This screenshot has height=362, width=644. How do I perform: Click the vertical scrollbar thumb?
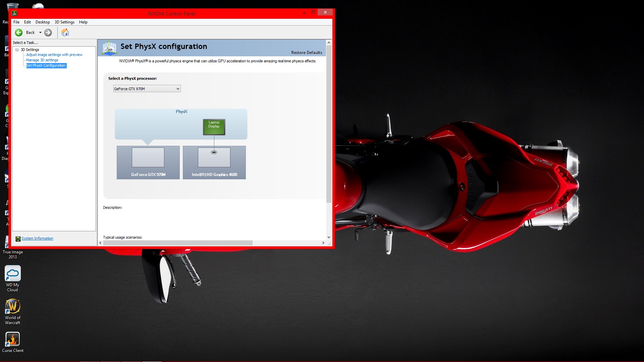[329, 124]
